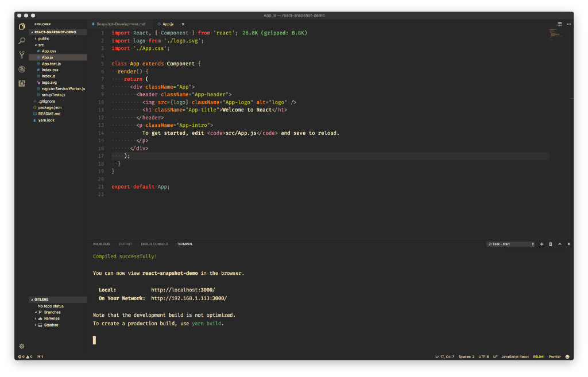Click the Manage gear icon
This screenshot has width=588, height=377.
[22, 346]
